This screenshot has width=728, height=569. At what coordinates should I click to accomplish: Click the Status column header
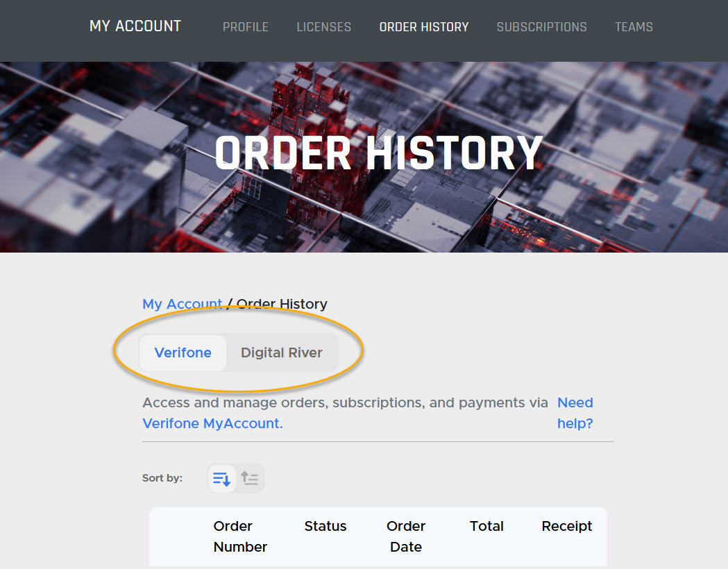(x=325, y=526)
